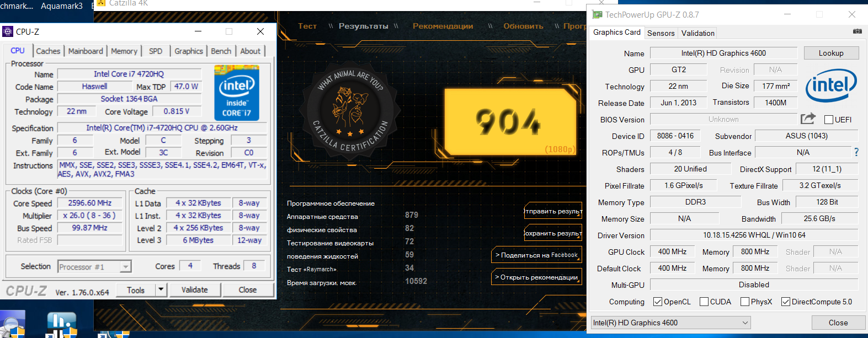Click the Driver Version field in GPU-Z
The height and width of the screenshot is (338, 868).
[754, 235]
